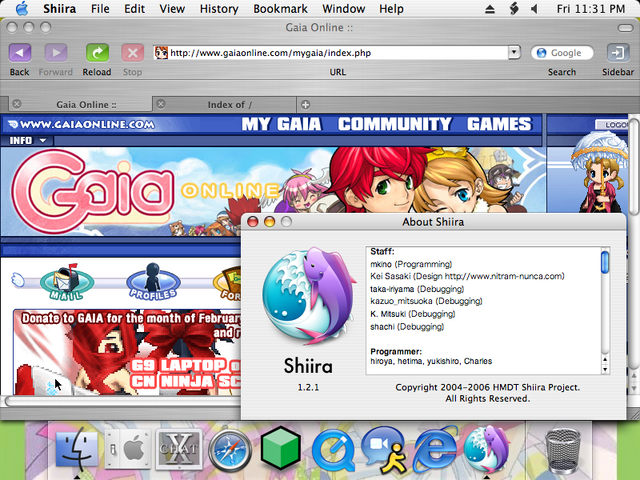The image size is (640, 480).
Task: Launch QuickTime Player from the Dock
Action: pos(333,451)
